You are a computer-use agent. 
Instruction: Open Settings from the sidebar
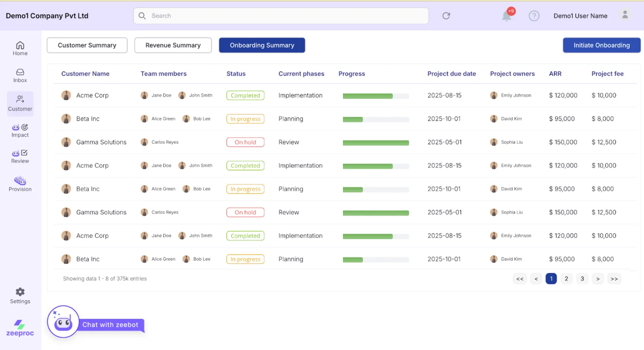pyautogui.click(x=20, y=295)
